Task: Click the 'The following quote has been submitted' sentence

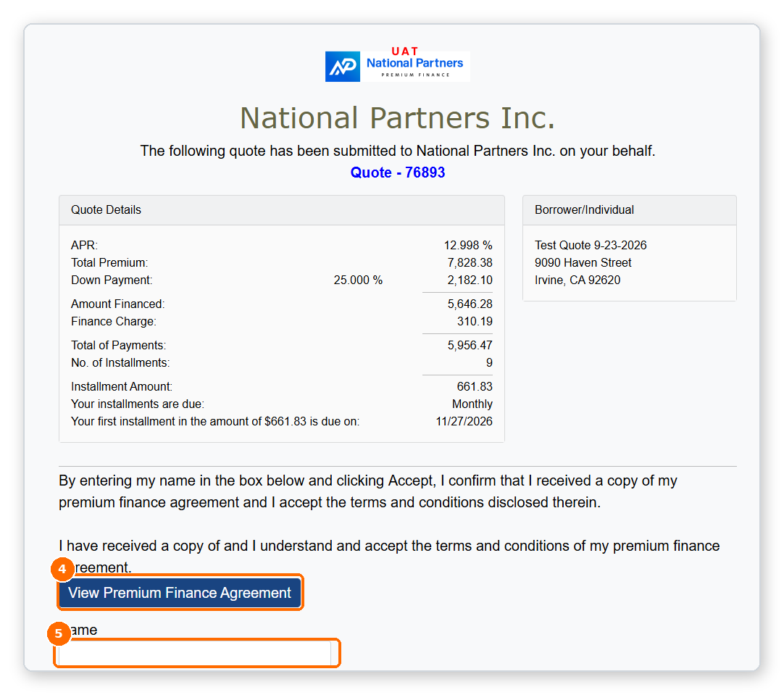Action: pos(398,151)
